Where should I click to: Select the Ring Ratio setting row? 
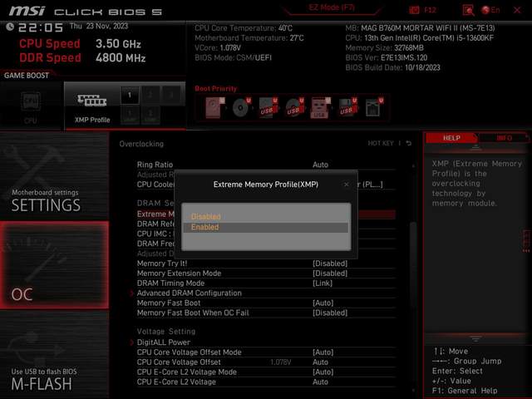pos(266,165)
